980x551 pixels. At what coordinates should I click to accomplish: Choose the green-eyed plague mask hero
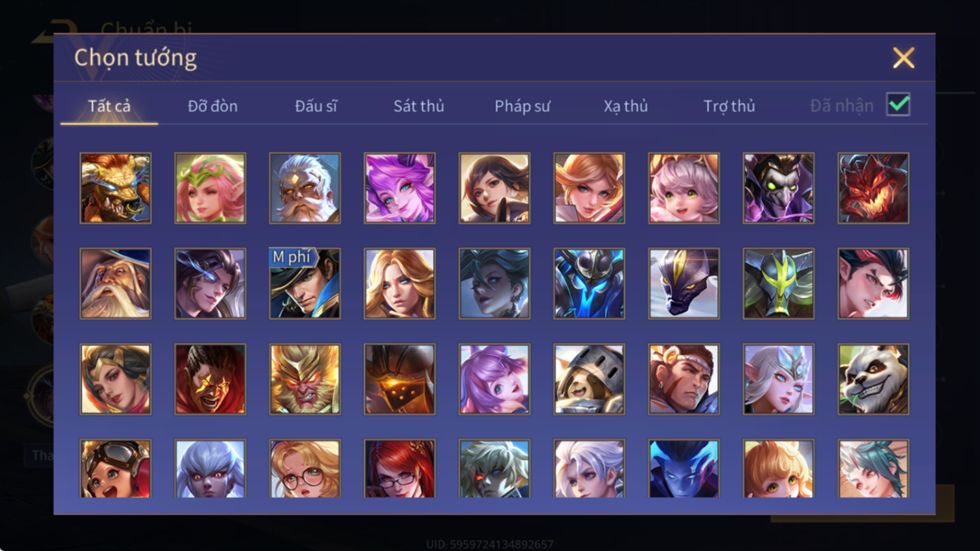pos(779,188)
